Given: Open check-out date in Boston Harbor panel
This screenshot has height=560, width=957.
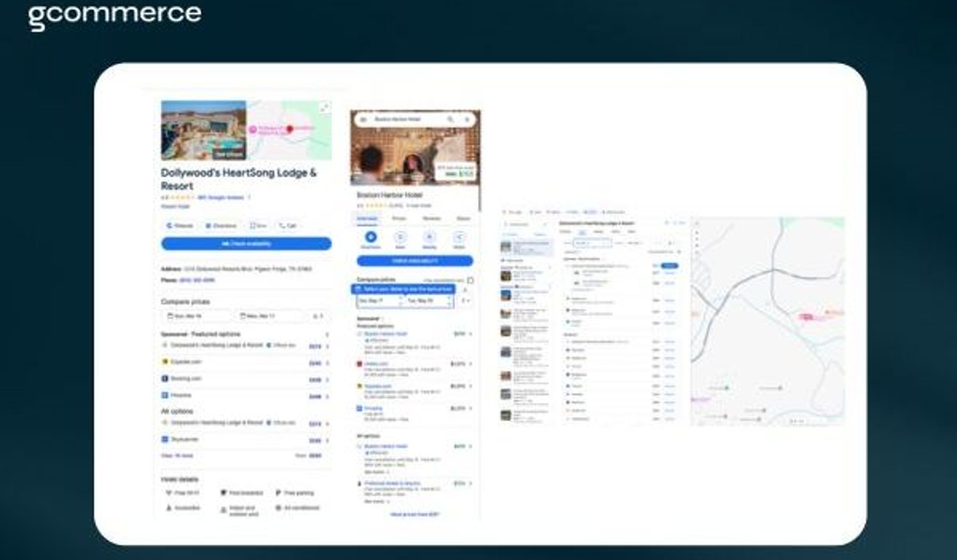Looking at the screenshot, I should [429, 301].
